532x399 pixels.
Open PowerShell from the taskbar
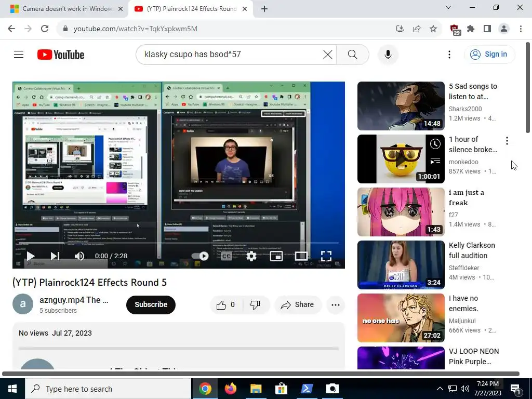click(307, 389)
